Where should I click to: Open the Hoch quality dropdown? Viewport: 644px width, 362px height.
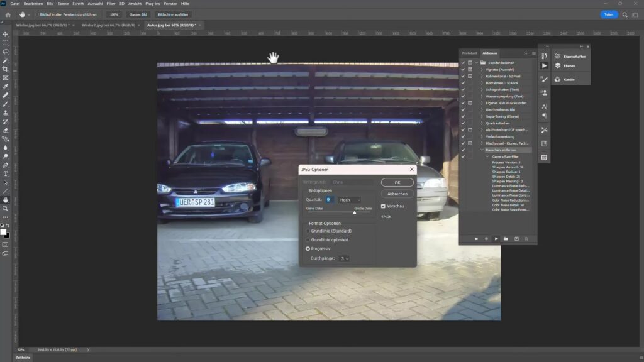[x=349, y=200]
